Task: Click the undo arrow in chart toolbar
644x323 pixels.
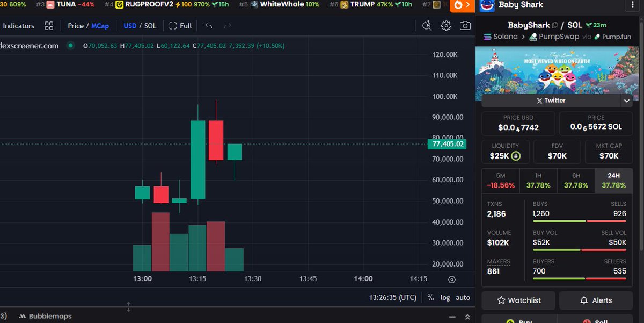Action: coord(209,26)
